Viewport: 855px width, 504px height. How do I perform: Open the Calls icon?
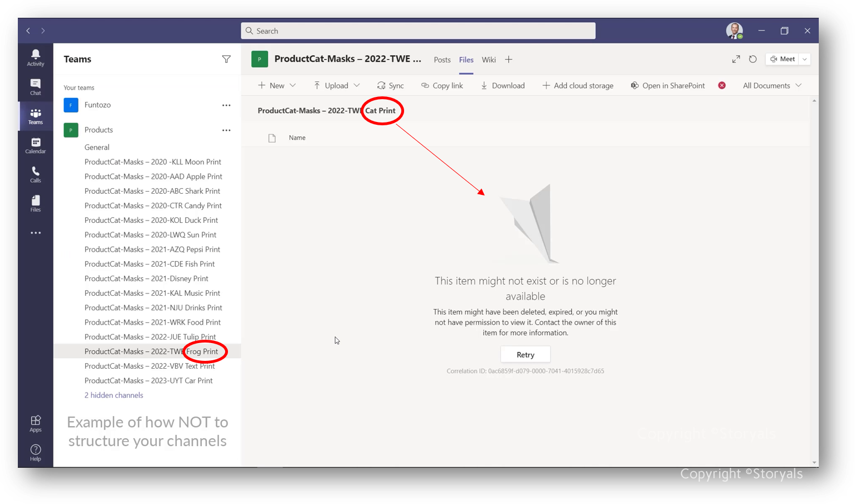coord(35,174)
